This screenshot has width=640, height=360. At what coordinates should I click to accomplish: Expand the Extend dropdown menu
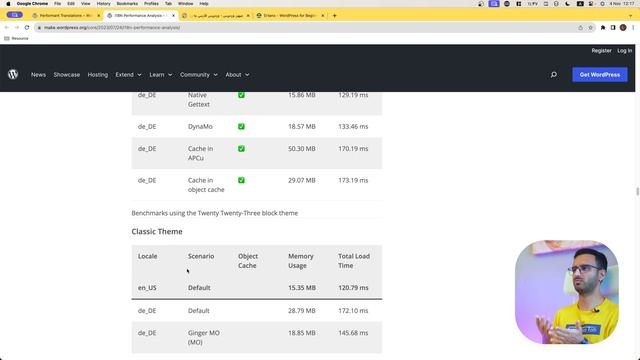[128, 75]
